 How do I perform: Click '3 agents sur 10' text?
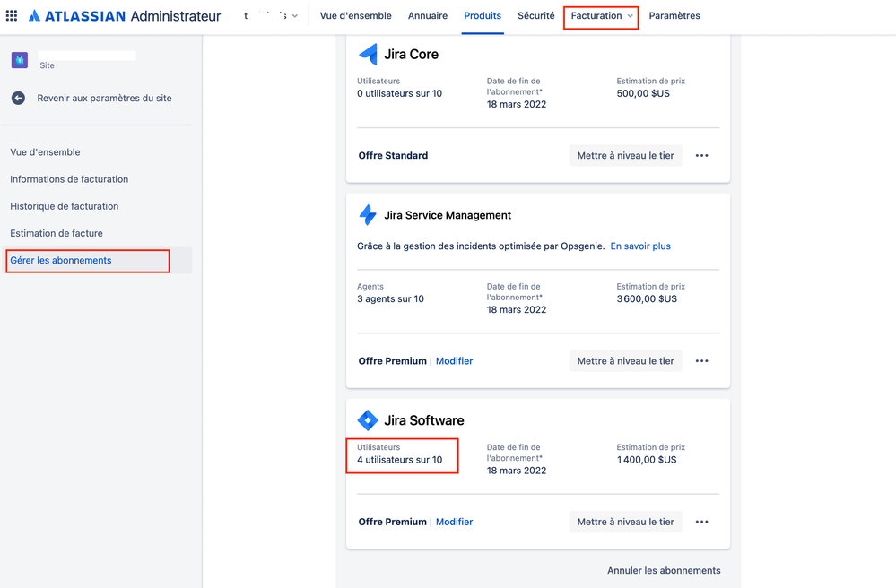[390, 299]
